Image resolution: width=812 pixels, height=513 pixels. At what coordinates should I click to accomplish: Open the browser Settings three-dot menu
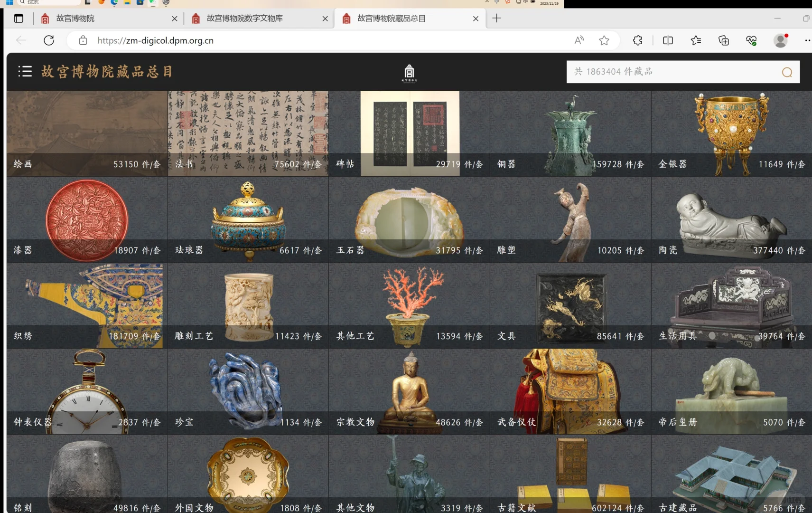coord(808,40)
